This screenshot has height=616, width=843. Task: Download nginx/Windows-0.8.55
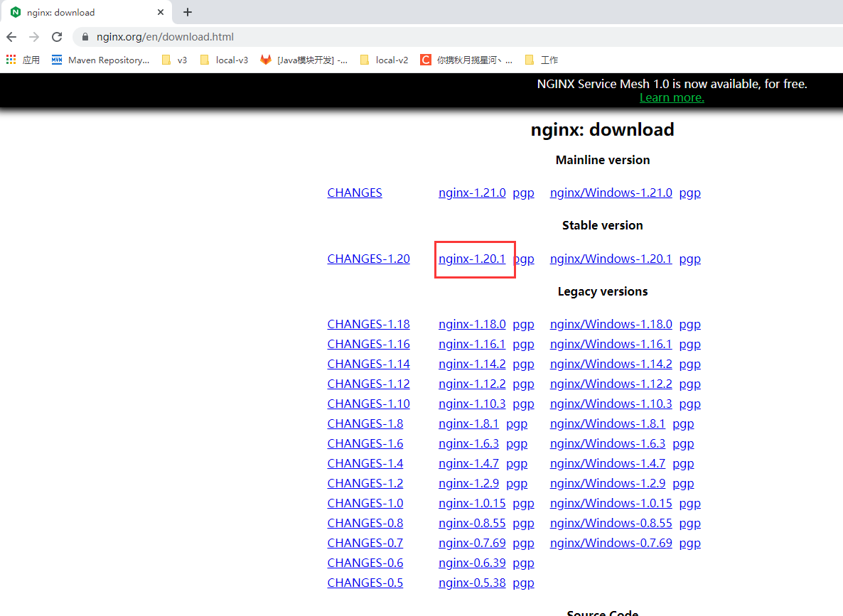point(611,524)
